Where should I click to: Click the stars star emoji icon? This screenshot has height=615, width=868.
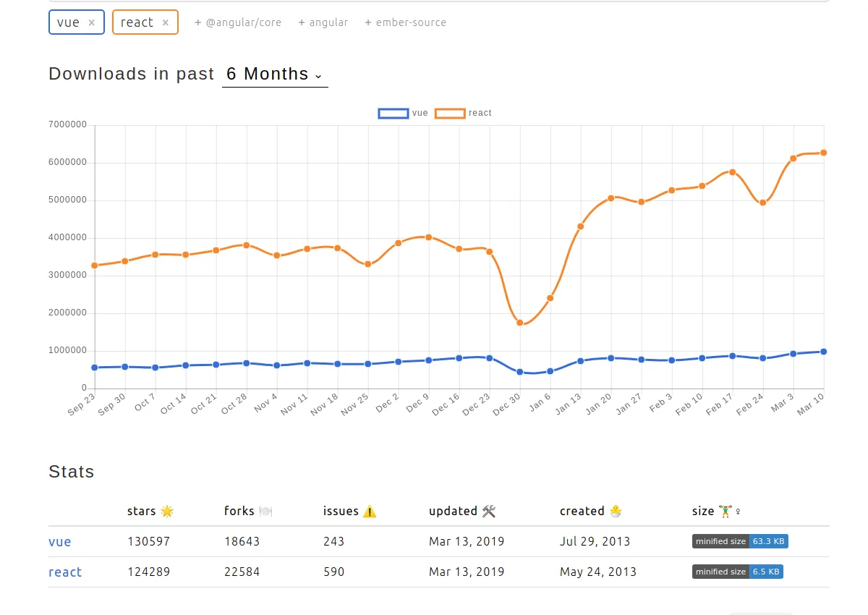click(x=167, y=512)
